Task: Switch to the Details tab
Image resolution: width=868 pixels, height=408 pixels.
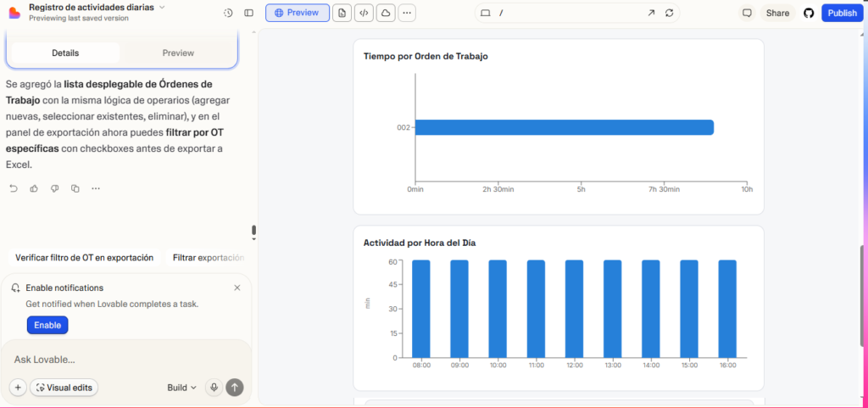Action: [65, 53]
